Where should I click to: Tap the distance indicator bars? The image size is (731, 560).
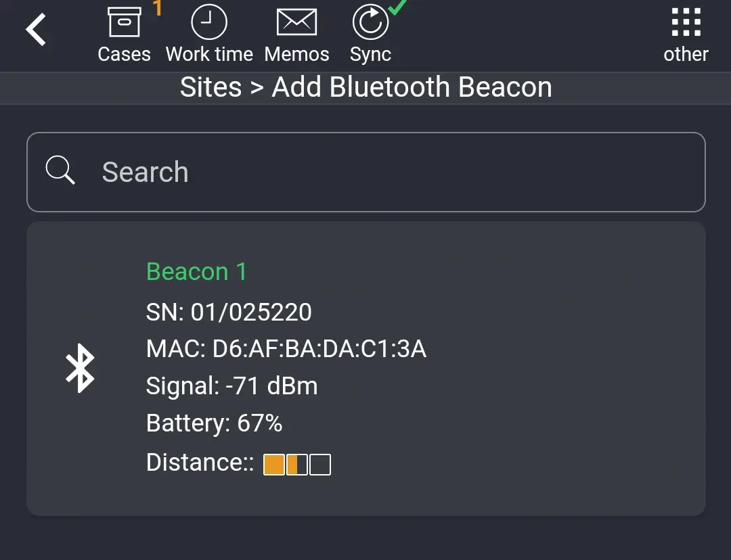(x=298, y=463)
